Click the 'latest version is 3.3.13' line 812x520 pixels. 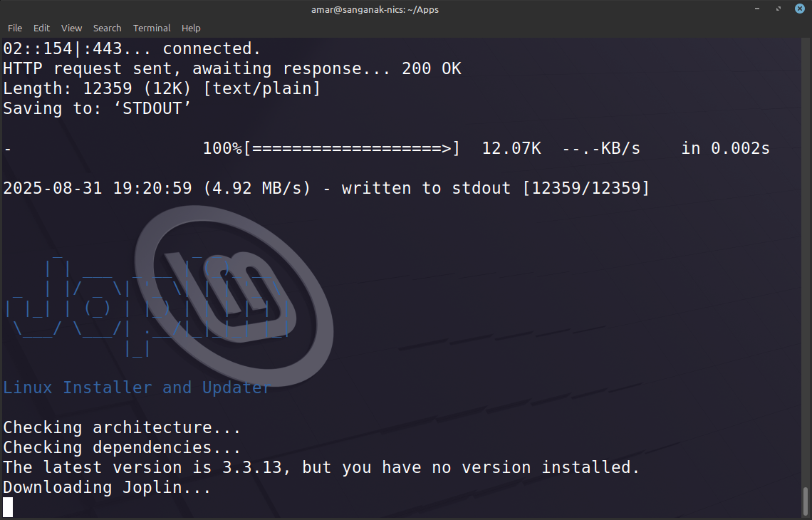[x=321, y=467]
